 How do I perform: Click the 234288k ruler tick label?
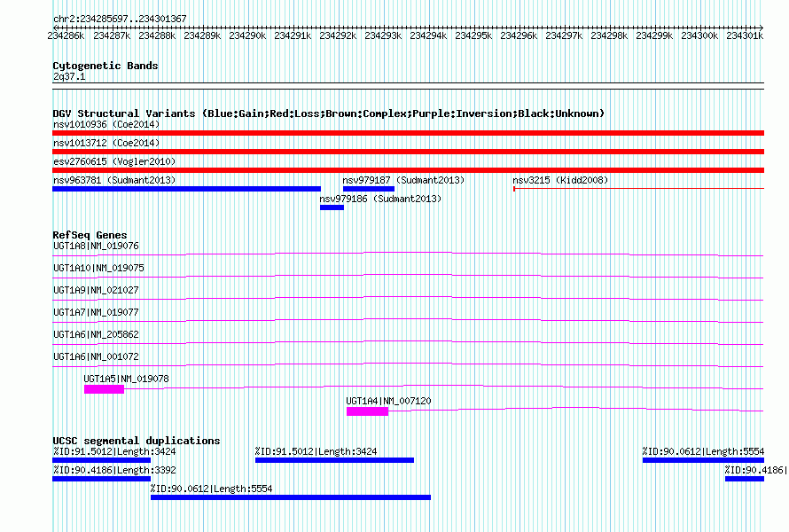click(x=157, y=35)
